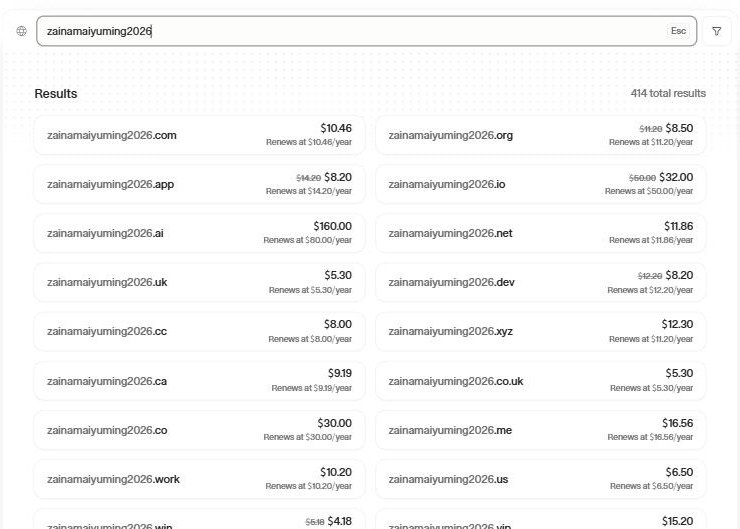Choose the zainamaiyuming2026.app domain
This screenshot has width=740, height=529.
pos(199,184)
